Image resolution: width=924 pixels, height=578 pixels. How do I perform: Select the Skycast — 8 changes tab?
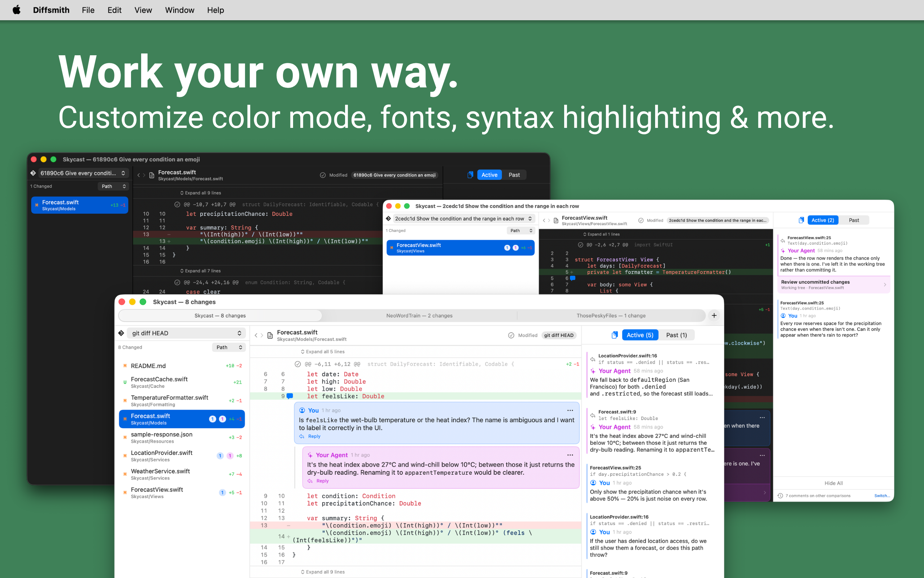220,315
